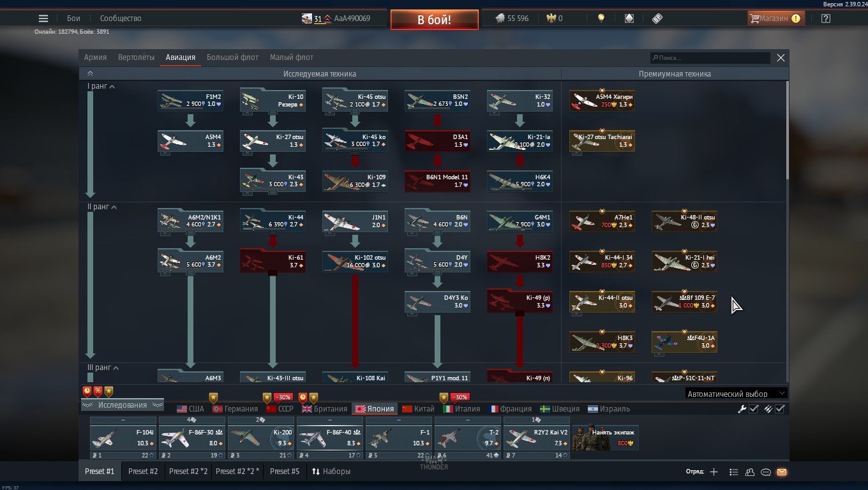The height and width of the screenshot is (490, 868).
Task: Click the Battle Pass ticket icon
Action: (x=657, y=19)
